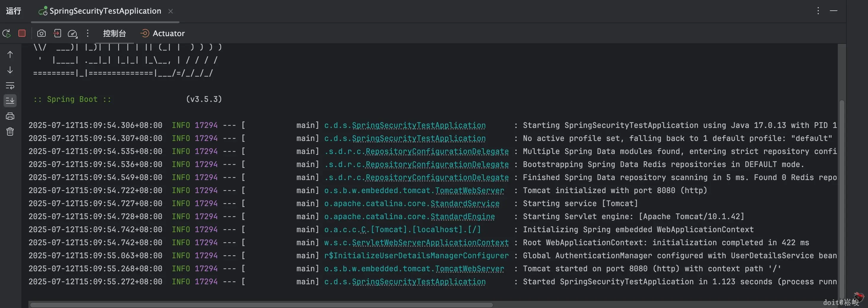Switch to the 控制台 console tab

[115, 33]
